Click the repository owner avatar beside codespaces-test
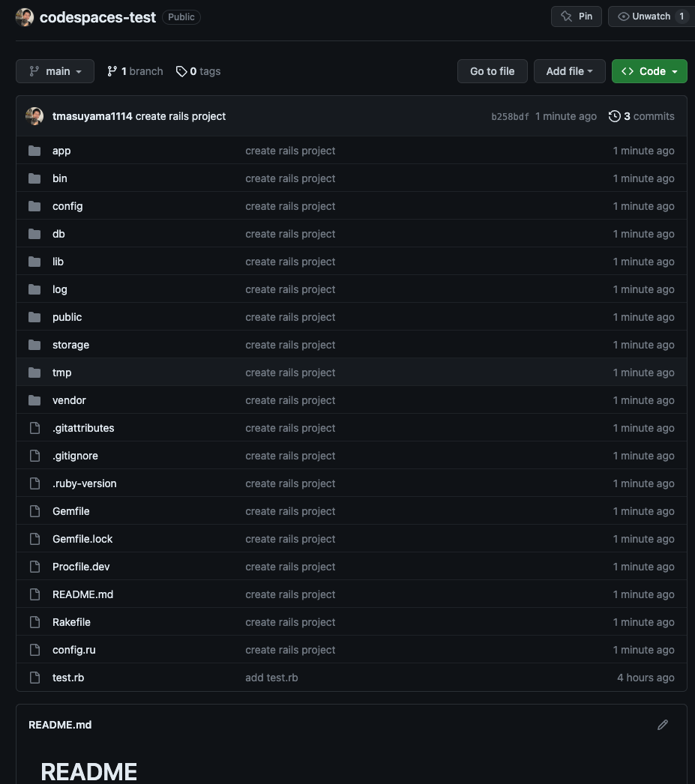 [x=25, y=17]
